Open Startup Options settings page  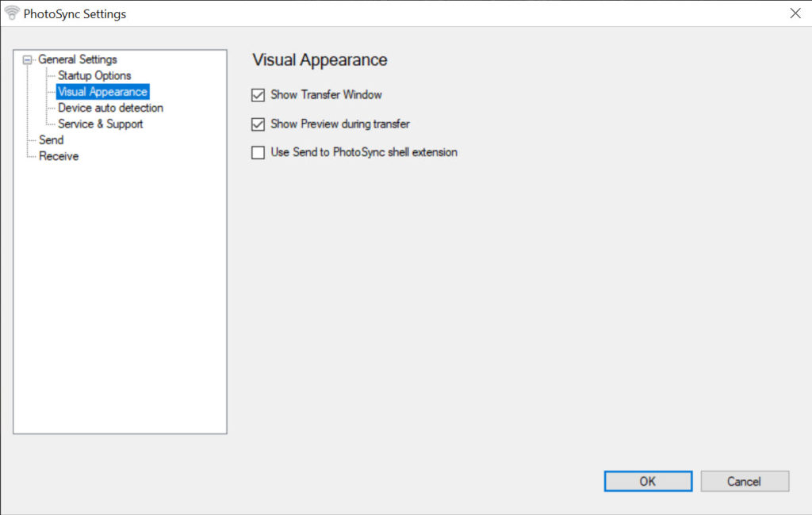point(94,75)
